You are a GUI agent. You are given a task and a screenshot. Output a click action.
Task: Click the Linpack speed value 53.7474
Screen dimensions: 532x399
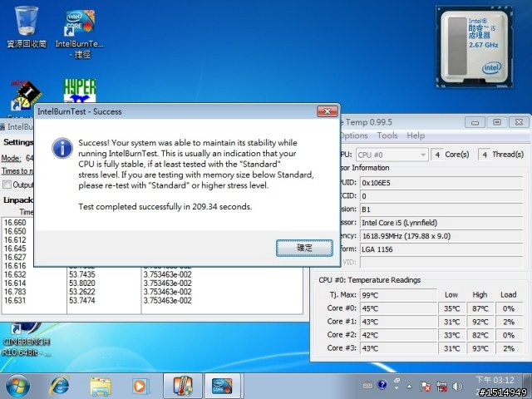point(82,301)
